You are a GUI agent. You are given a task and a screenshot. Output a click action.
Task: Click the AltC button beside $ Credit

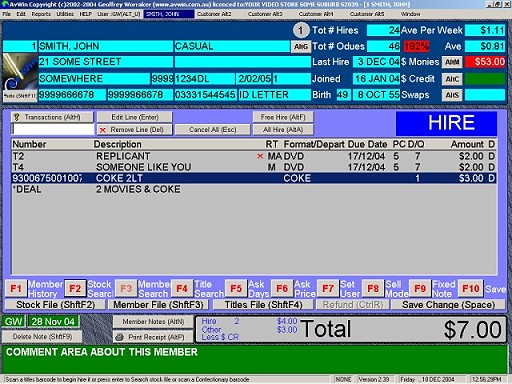pyautogui.click(x=452, y=79)
